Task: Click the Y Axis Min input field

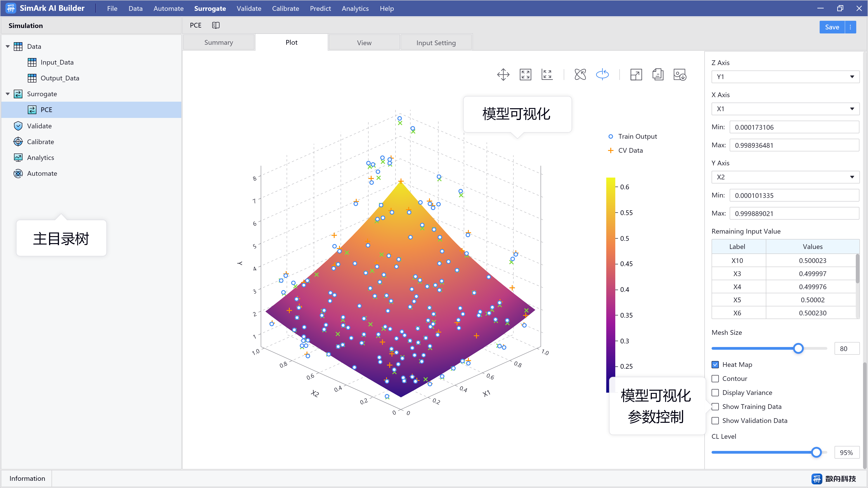Action: click(x=794, y=195)
